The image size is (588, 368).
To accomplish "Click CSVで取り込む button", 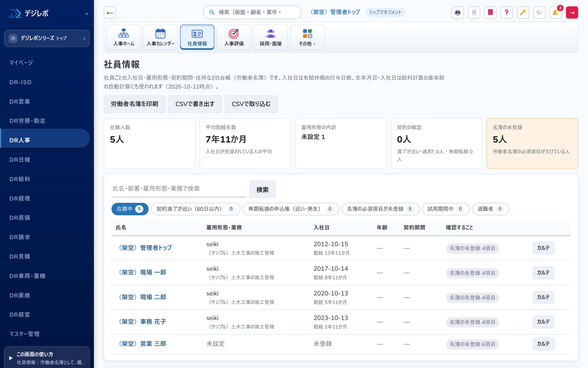I will click(251, 104).
